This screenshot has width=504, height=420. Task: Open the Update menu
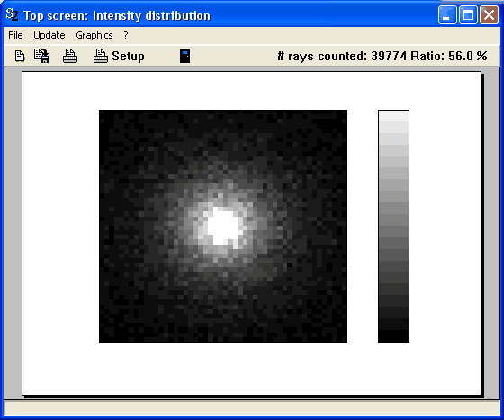[x=49, y=35]
